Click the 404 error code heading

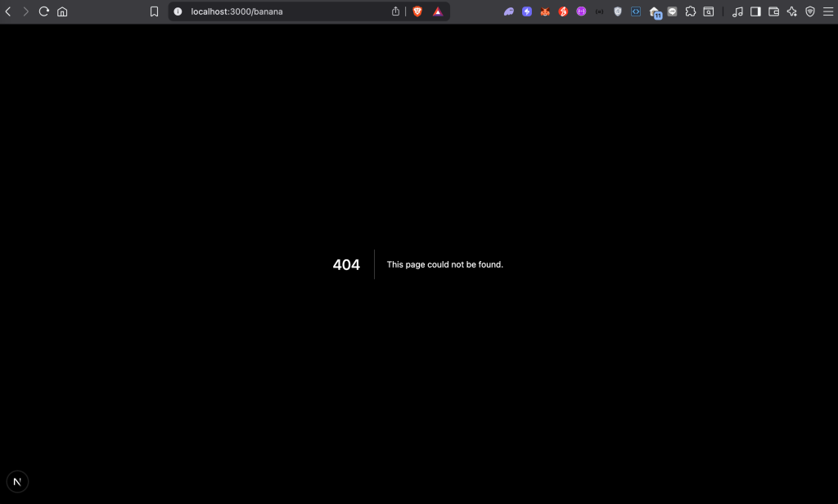(x=346, y=264)
